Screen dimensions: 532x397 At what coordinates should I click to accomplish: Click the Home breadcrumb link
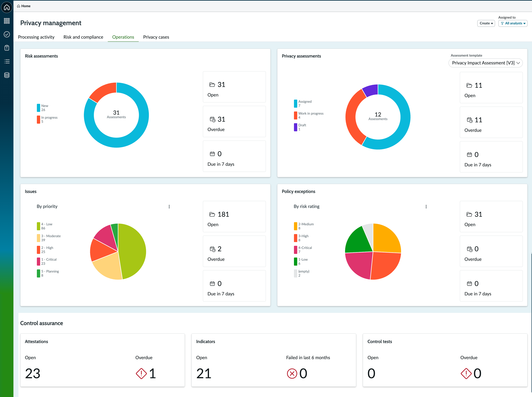pyautogui.click(x=24, y=6)
